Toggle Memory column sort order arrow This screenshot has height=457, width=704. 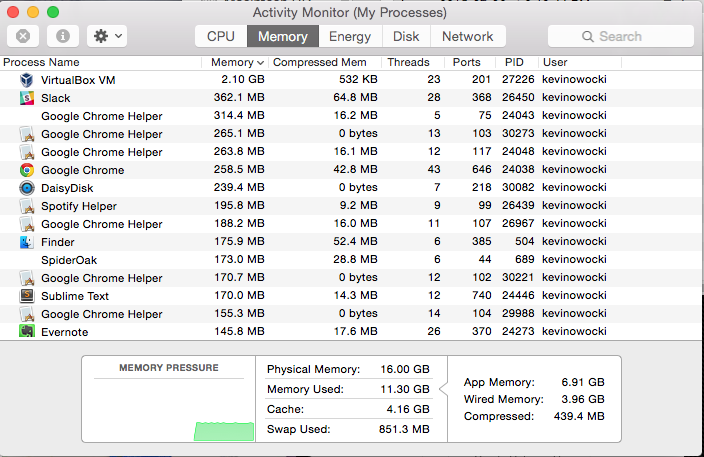pyautogui.click(x=260, y=62)
